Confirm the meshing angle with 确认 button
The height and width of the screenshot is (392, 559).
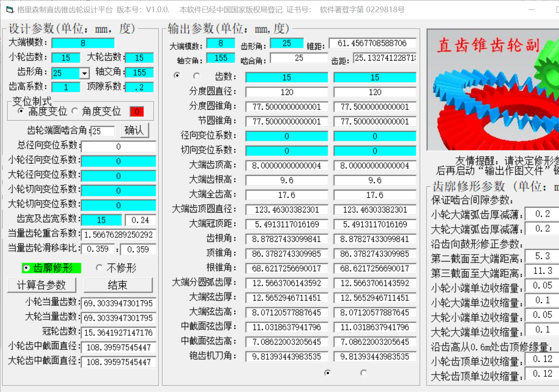(135, 131)
